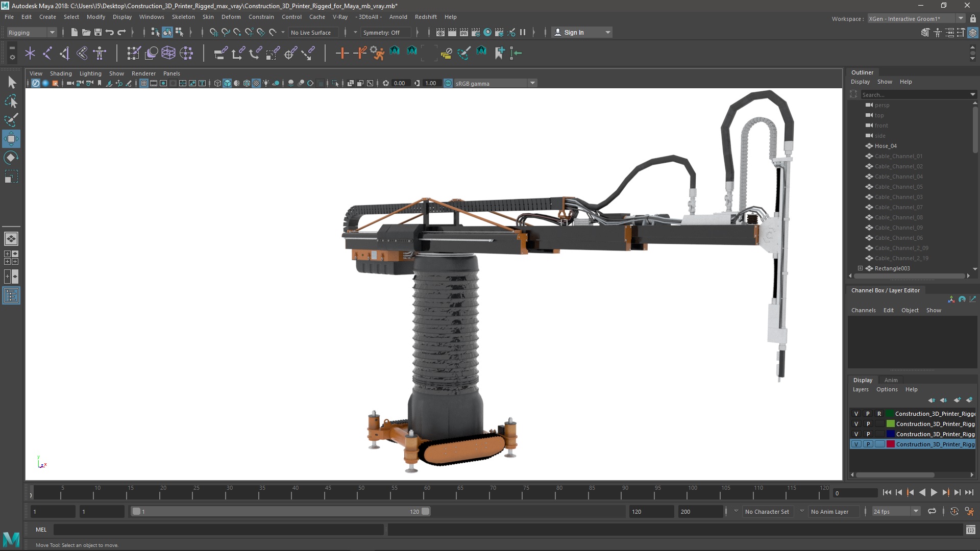Expand the Hose_04 outliner item

pos(861,146)
